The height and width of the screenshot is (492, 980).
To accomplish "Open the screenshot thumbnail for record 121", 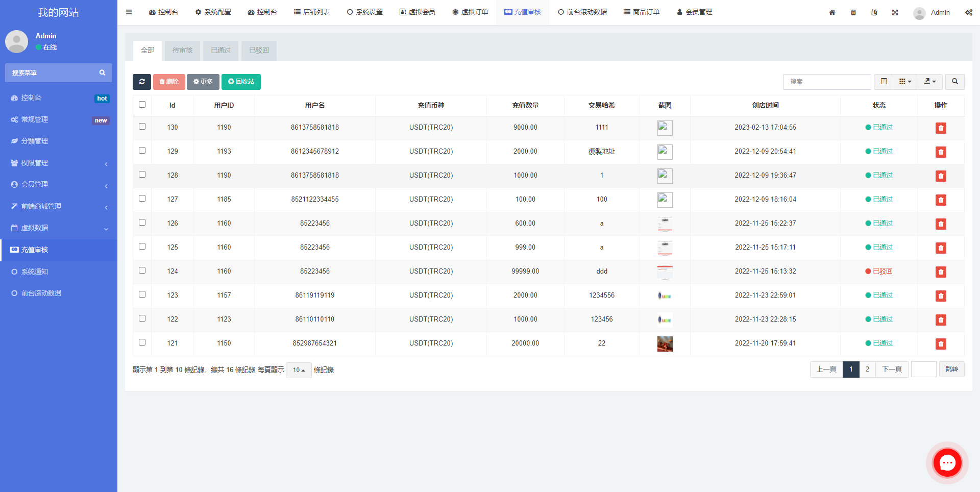I will tap(665, 343).
